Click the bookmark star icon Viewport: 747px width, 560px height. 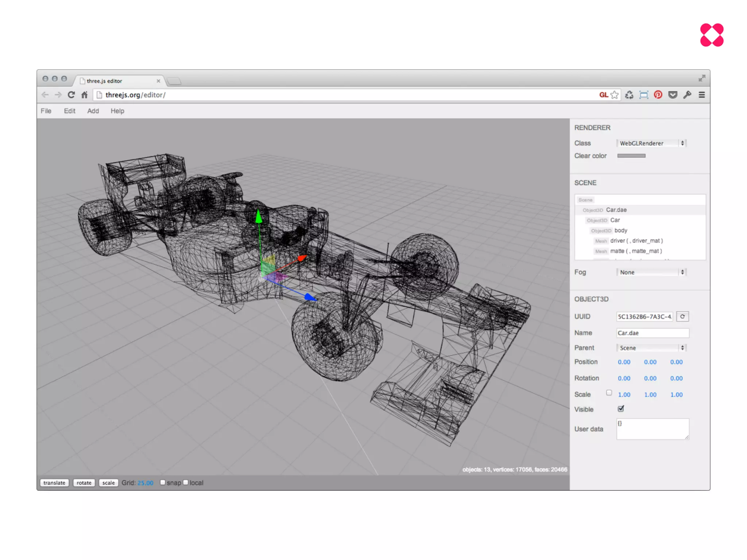point(615,95)
